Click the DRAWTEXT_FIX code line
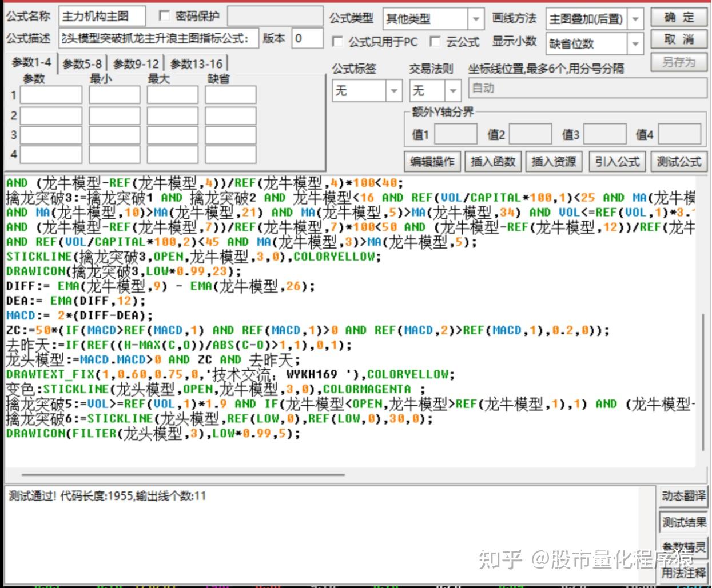This screenshot has height=588, width=712. tap(231, 375)
